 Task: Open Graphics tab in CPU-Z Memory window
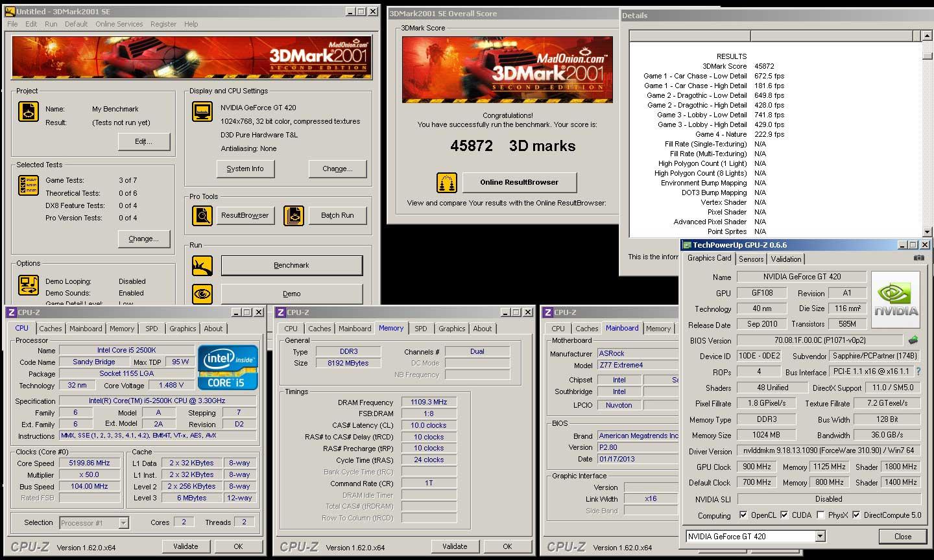[451, 329]
